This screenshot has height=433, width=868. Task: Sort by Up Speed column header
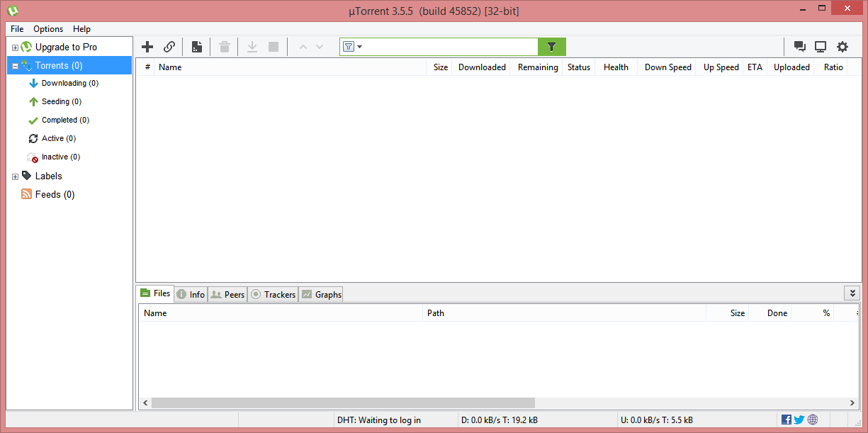tap(721, 67)
